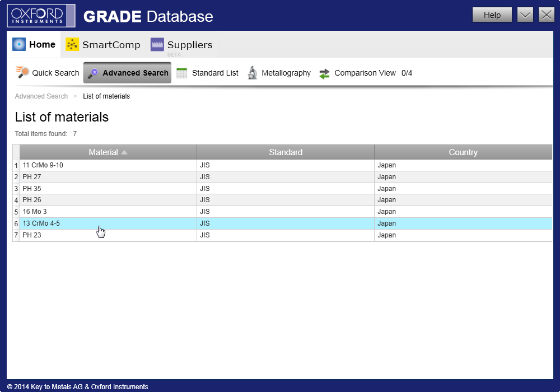Open Comparison View 0/4
This screenshot has height=392, width=560.
(x=366, y=73)
